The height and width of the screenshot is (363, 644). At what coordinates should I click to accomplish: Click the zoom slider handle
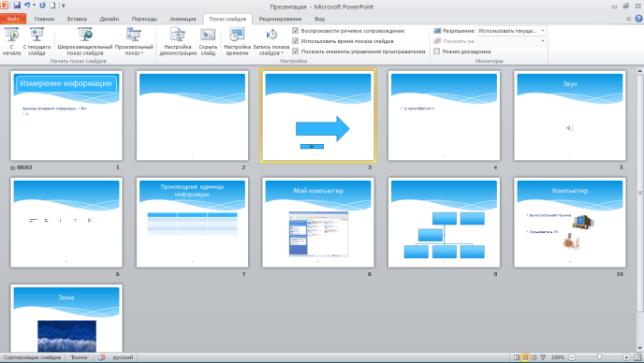(599, 357)
